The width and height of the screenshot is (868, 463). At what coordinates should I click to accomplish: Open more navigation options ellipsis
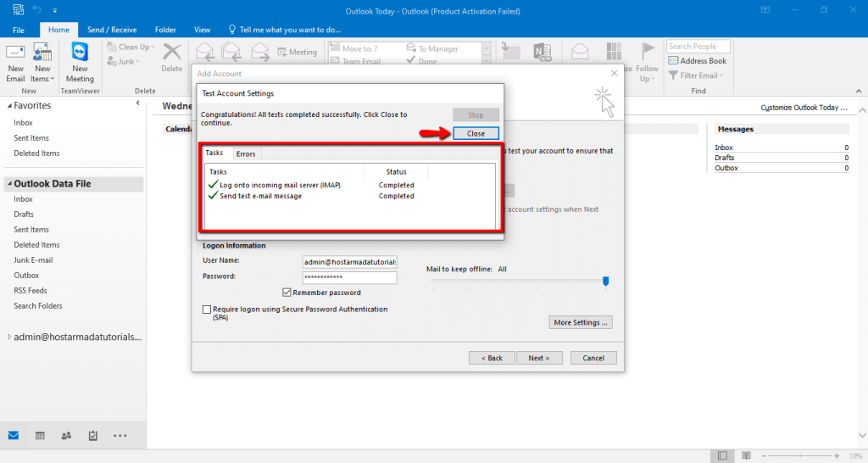120,436
